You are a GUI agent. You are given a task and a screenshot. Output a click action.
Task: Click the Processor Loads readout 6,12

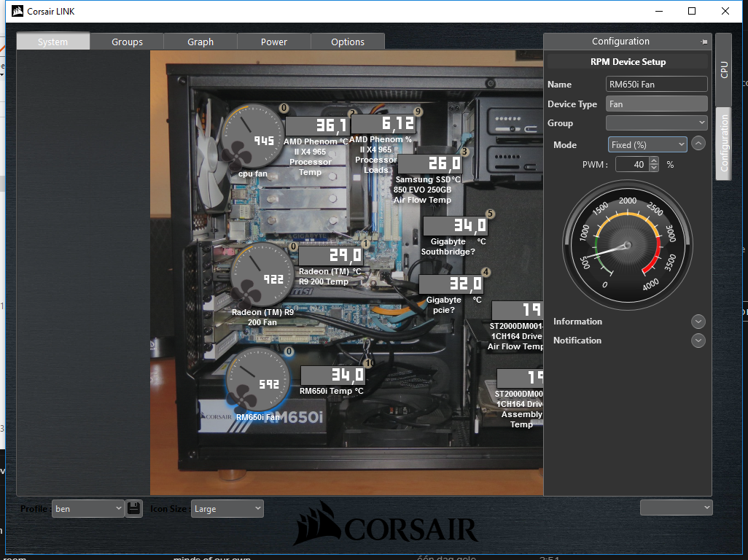click(383, 125)
